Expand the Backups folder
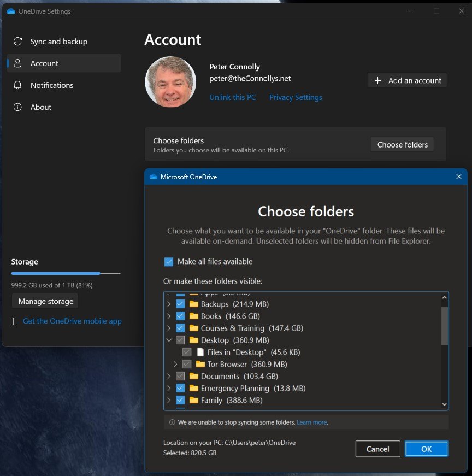 pyautogui.click(x=169, y=304)
